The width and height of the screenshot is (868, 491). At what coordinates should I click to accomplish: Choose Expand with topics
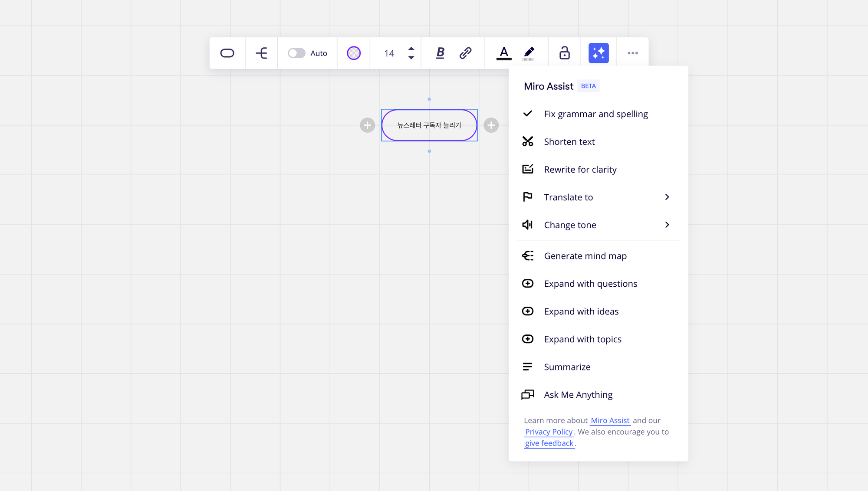click(598, 339)
